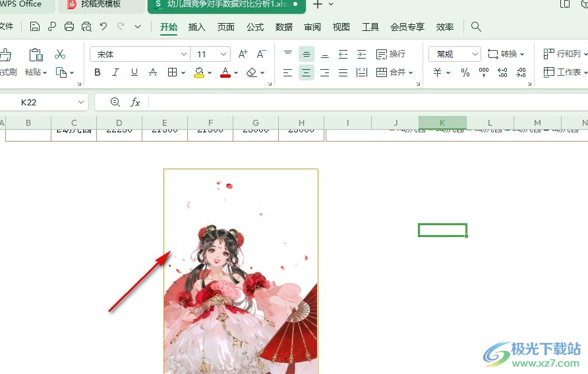588x374 pixels.
Task: Open the 效率 tab
Action: 445,27
